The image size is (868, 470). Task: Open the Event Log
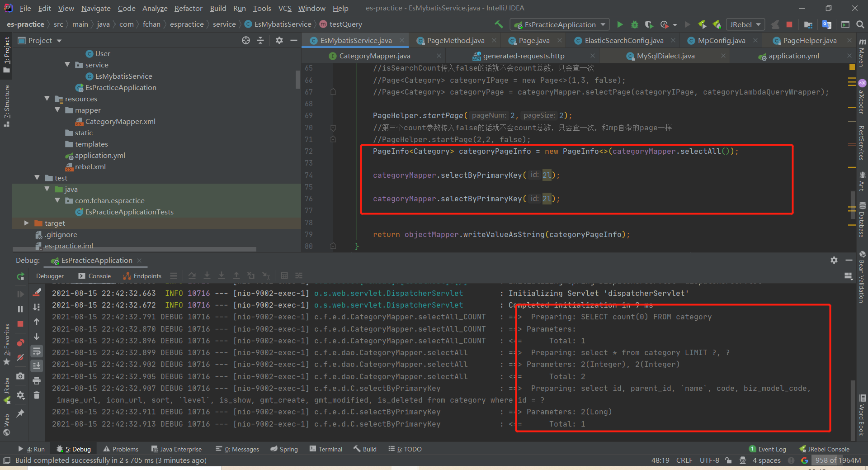coord(768,449)
